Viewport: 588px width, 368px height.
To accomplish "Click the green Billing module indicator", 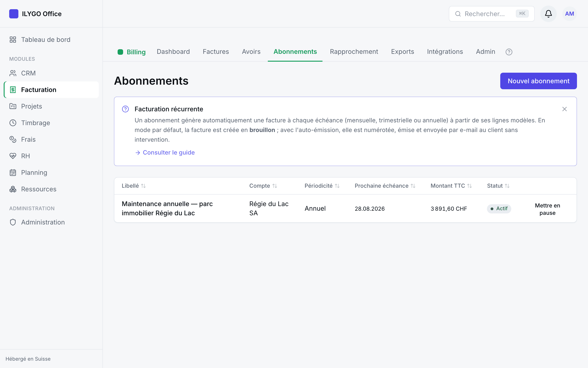I will click(120, 52).
